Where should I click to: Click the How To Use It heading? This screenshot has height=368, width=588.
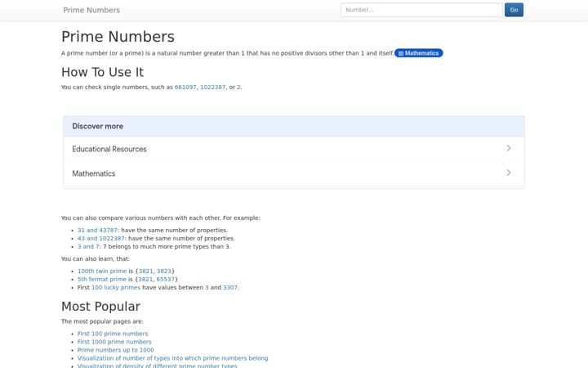[102, 72]
